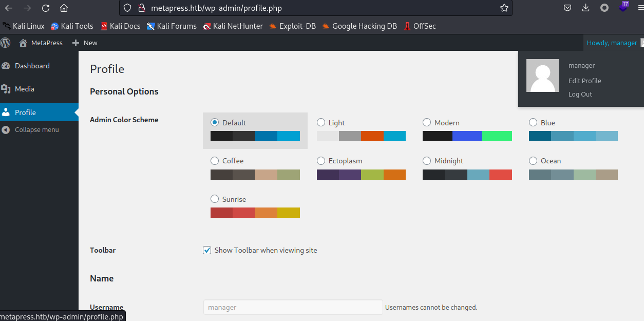Open the Dashboard menu item
The width and height of the screenshot is (644, 321).
32,66
